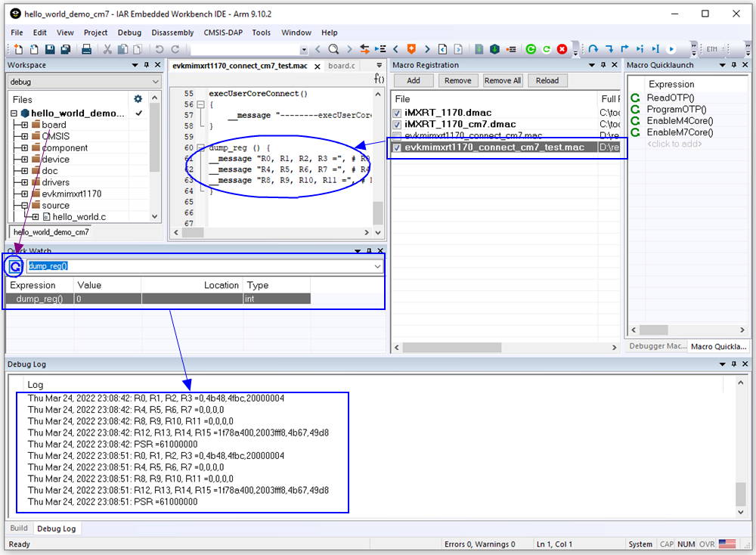756x555 pixels.
Task: Recalculate the Quick Watch expression icon
Action: pyautogui.click(x=15, y=266)
